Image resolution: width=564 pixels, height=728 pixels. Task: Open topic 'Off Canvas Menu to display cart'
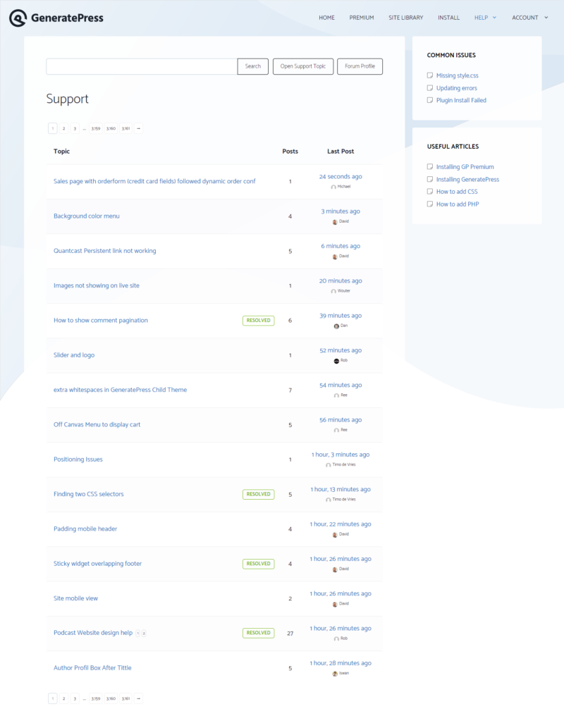coord(97,424)
